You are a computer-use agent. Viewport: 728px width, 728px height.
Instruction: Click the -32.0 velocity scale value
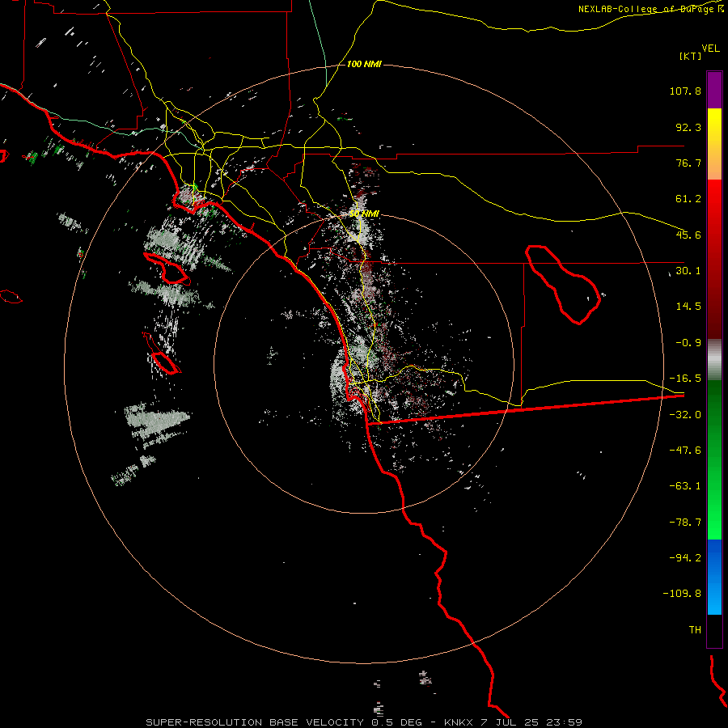(685, 415)
